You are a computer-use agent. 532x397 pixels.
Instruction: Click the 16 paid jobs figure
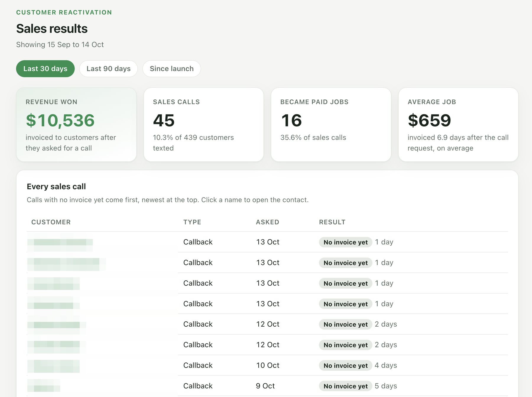click(x=291, y=120)
